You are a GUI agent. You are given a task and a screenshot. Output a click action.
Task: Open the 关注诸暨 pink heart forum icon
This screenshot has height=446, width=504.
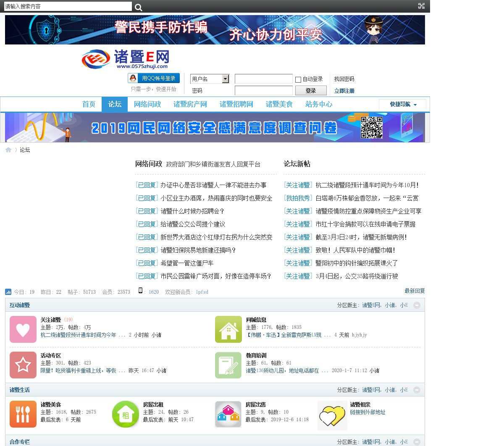coord(23,329)
